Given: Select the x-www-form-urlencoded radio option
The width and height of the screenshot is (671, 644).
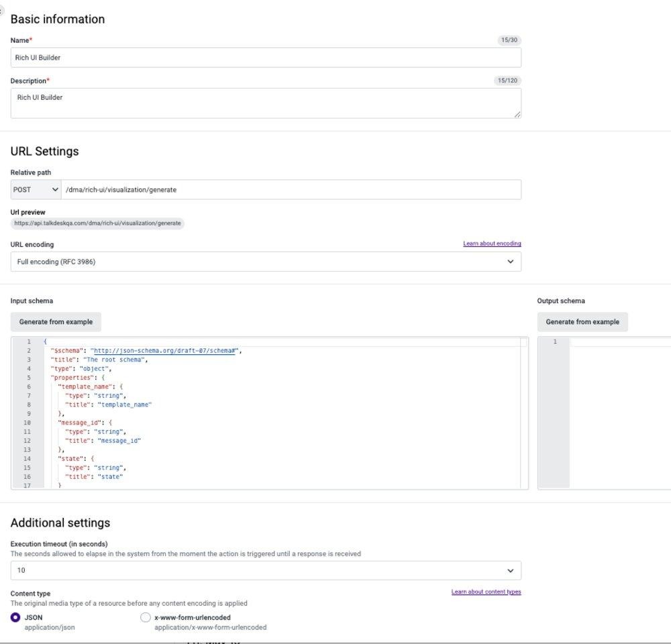Looking at the screenshot, I should (146, 617).
